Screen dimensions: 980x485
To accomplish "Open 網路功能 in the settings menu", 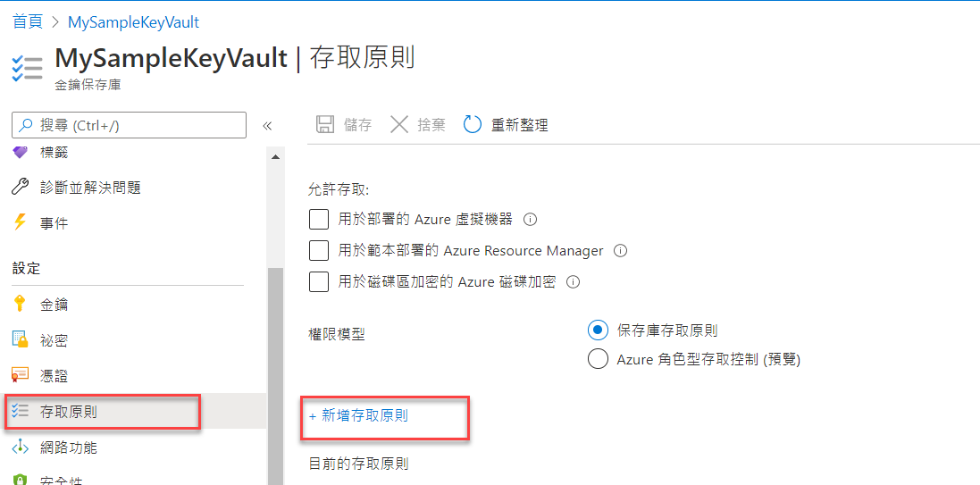I will tap(69, 447).
